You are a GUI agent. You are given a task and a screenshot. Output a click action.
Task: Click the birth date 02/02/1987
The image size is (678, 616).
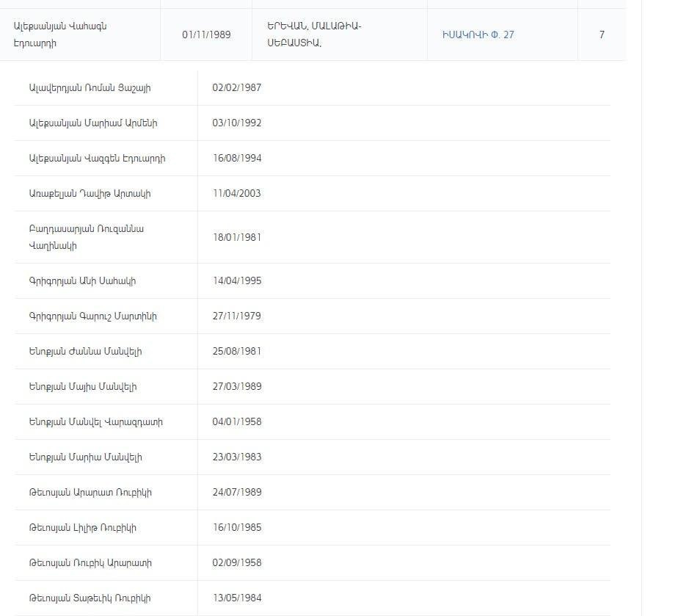coord(236,88)
